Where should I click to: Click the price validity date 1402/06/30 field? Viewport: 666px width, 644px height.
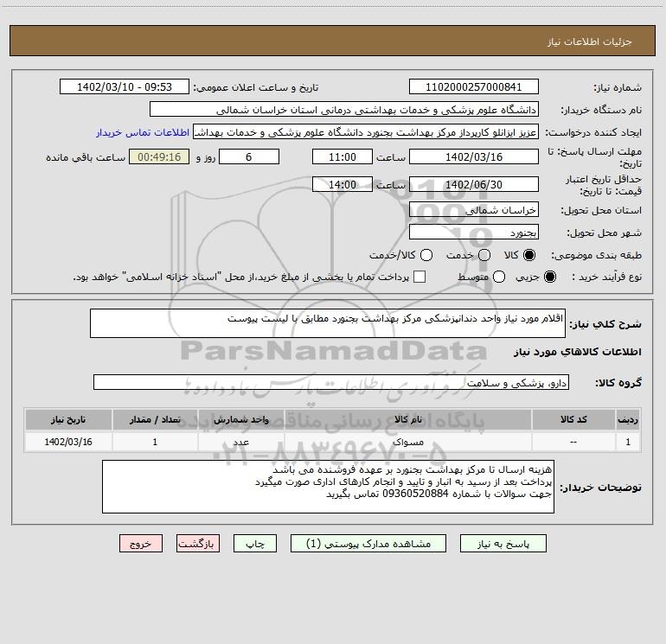click(474, 184)
